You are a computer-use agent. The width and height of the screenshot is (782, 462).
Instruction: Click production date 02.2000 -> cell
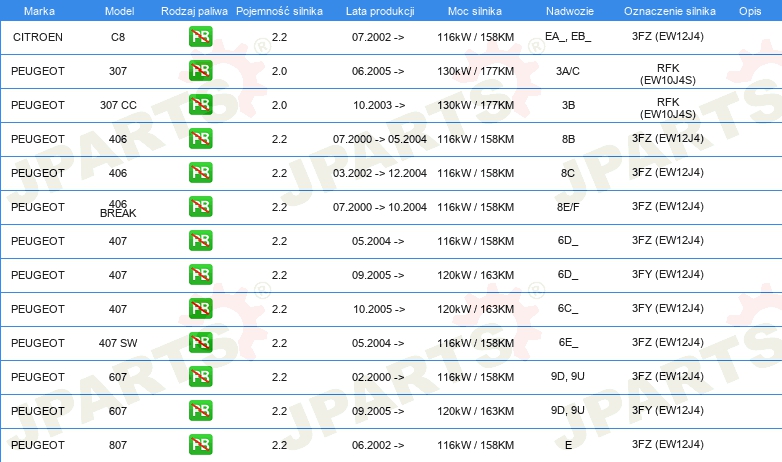(378, 377)
